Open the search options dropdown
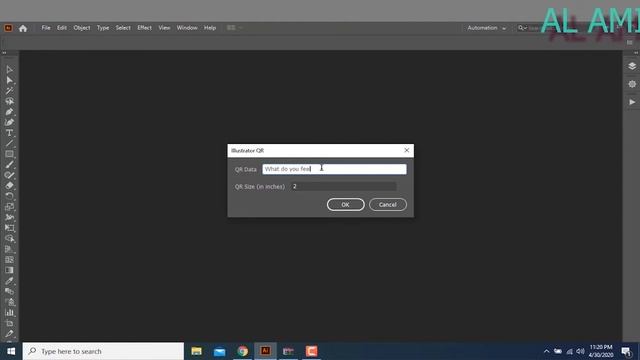 pos(522,28)
